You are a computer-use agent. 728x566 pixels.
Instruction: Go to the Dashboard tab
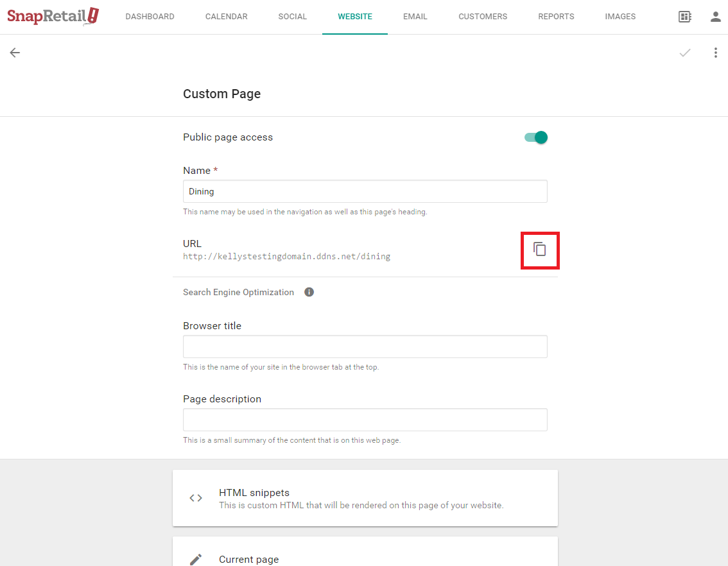(x=150, y=17)
